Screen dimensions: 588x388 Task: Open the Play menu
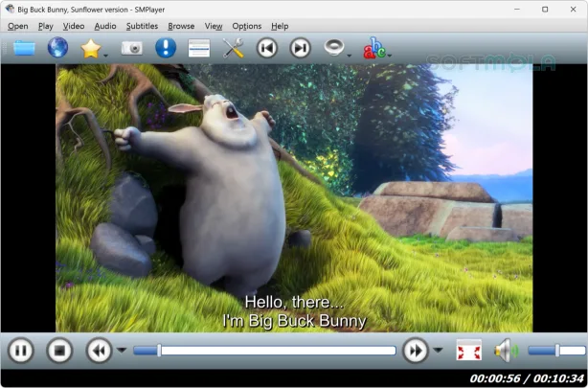(x=46, y=26)
